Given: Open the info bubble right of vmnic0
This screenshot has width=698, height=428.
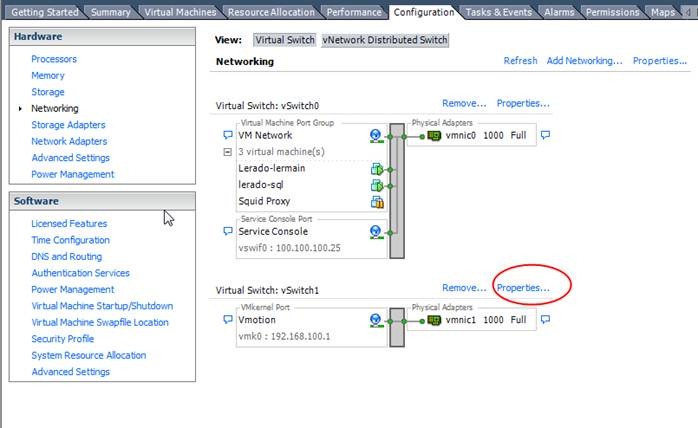Looking at the screenshot, I should click(x=545, y=135).
